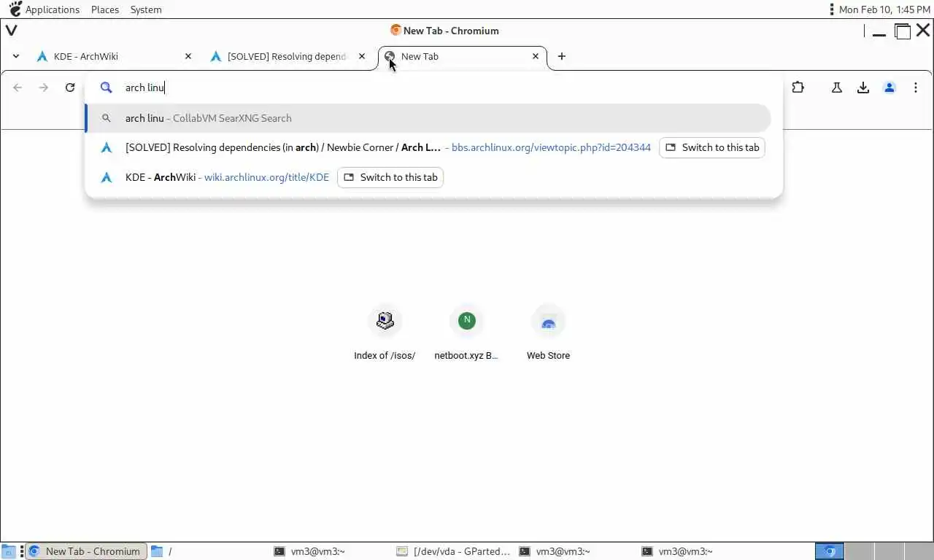
Task: Click the reload page icon
Action: pyautogui.click(x=70, y=87)
